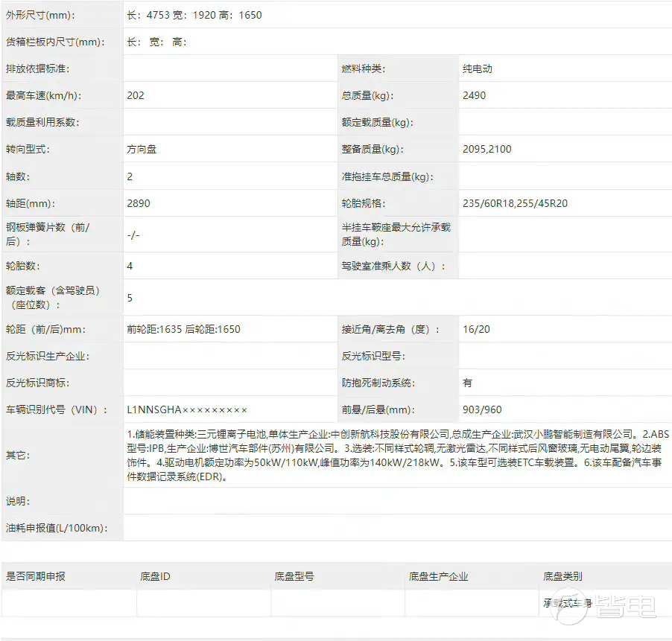The width and height of the screenshot is (672, 641).
Task: Select the 外形尺寸(mm) label
Action: pos(40,16)
